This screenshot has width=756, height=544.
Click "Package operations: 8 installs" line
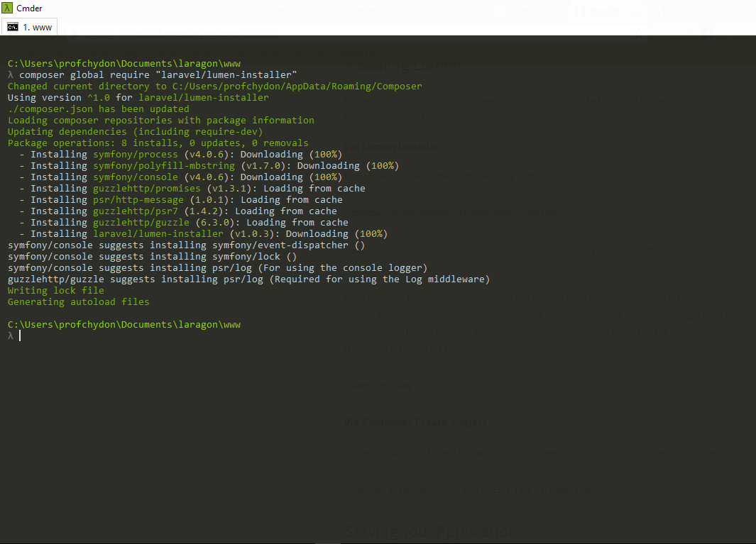click(x=158, y=143)
